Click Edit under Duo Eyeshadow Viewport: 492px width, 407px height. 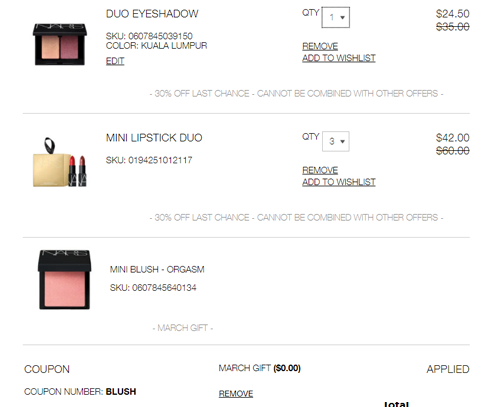tap(115, 61)
